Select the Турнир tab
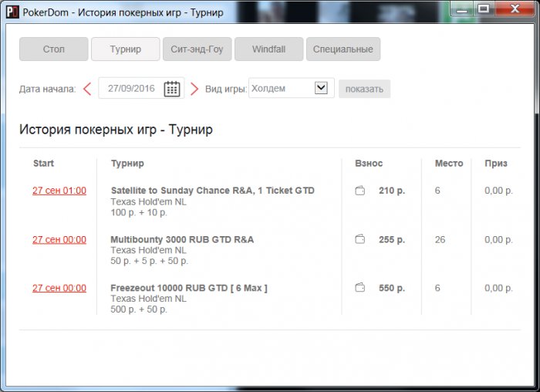The width and height of the screenshot is (540, 392). tap(125, 49)
